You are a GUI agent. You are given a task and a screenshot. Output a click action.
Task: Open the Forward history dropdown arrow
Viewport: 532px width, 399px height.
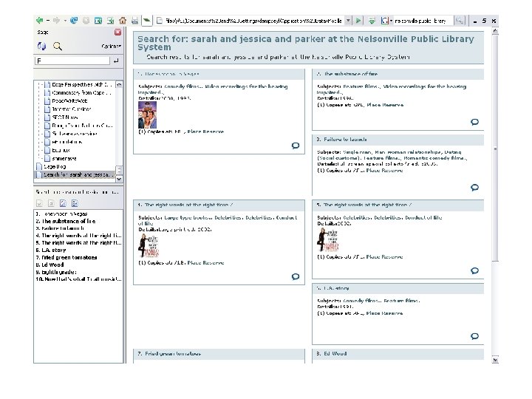(x=65, y=21)
